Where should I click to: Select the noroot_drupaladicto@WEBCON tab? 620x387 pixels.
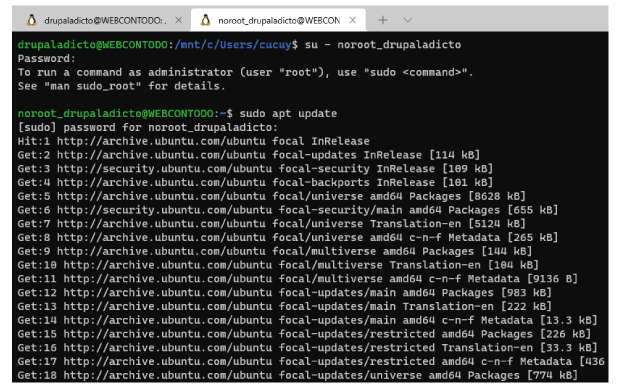[x=278, y=20]
